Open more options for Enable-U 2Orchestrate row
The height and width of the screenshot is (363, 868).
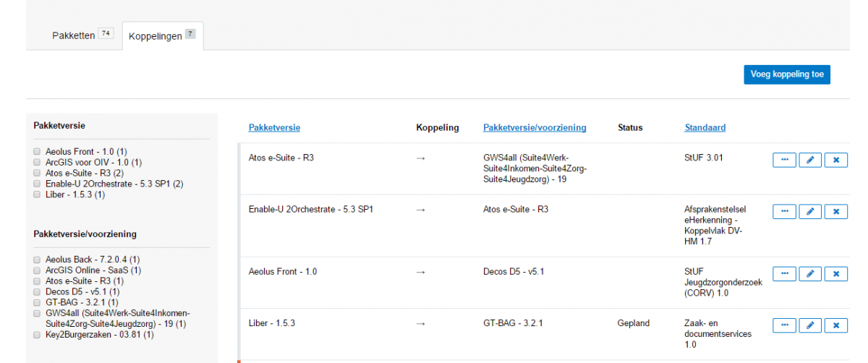click(784, 211)
